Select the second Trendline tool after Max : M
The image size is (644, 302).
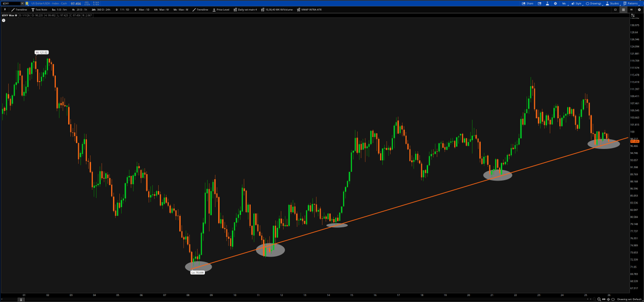[x=200, y=10]
